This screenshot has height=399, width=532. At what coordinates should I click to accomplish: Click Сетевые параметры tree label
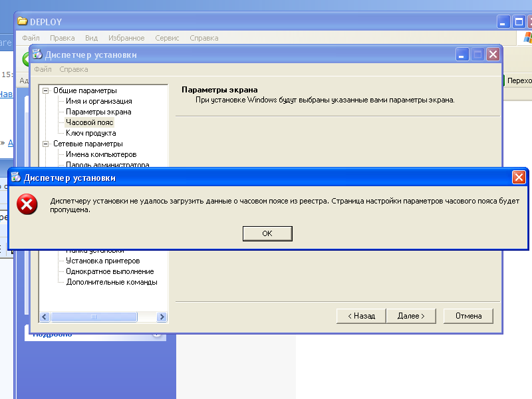[88, 144]
